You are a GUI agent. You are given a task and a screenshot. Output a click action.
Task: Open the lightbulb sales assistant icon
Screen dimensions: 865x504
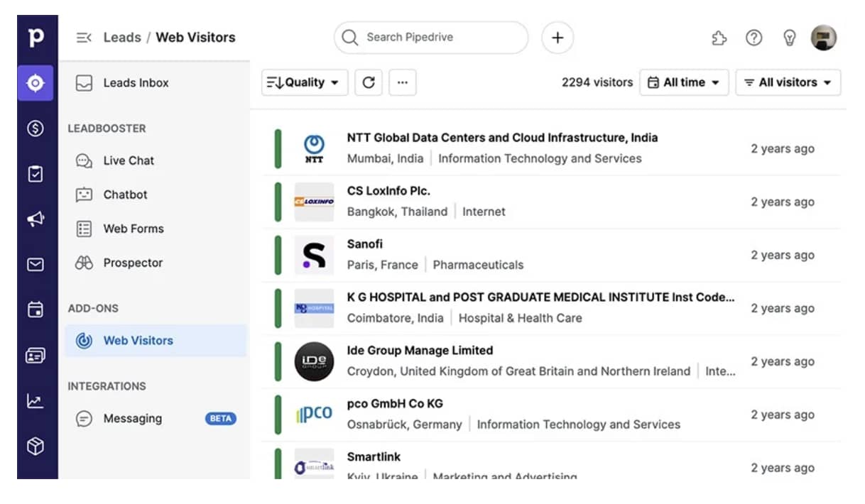tap(789, 38)
